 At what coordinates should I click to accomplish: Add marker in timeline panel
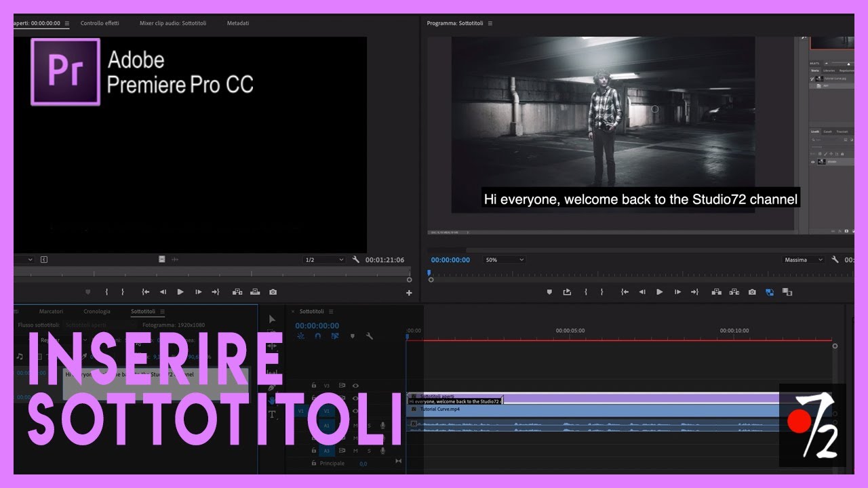(352, 336)
